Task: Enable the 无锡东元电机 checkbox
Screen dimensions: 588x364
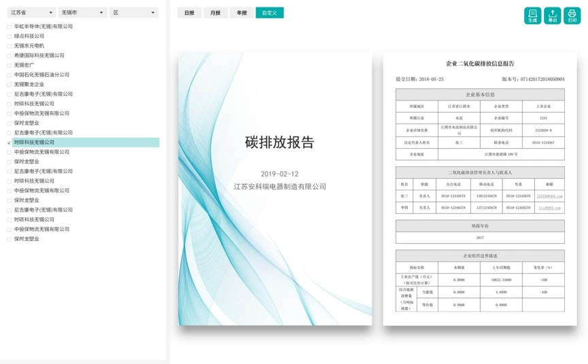Action: [x=10, y=45]
